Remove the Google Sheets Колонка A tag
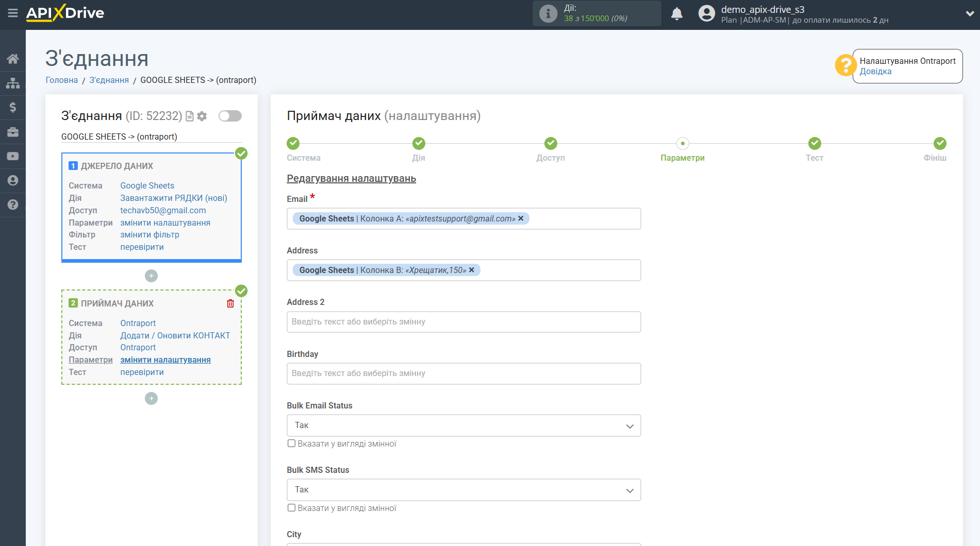The image size is (980, 546). coord(521,218)
